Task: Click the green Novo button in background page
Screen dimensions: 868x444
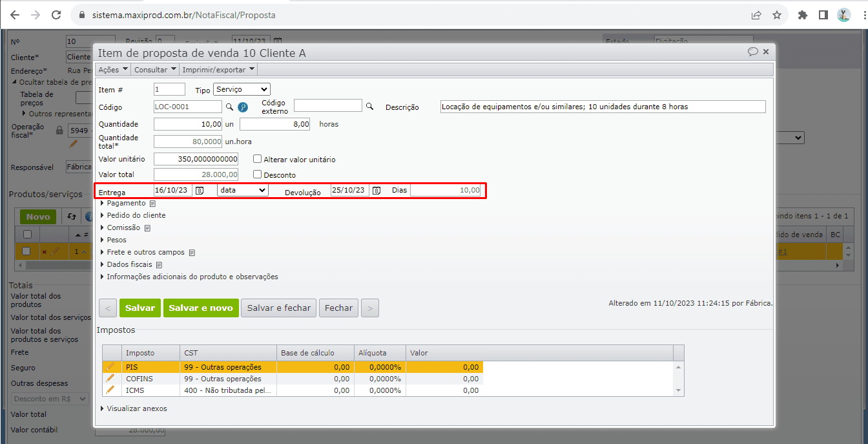Action: pyautogui.click(x=38, y=217)
